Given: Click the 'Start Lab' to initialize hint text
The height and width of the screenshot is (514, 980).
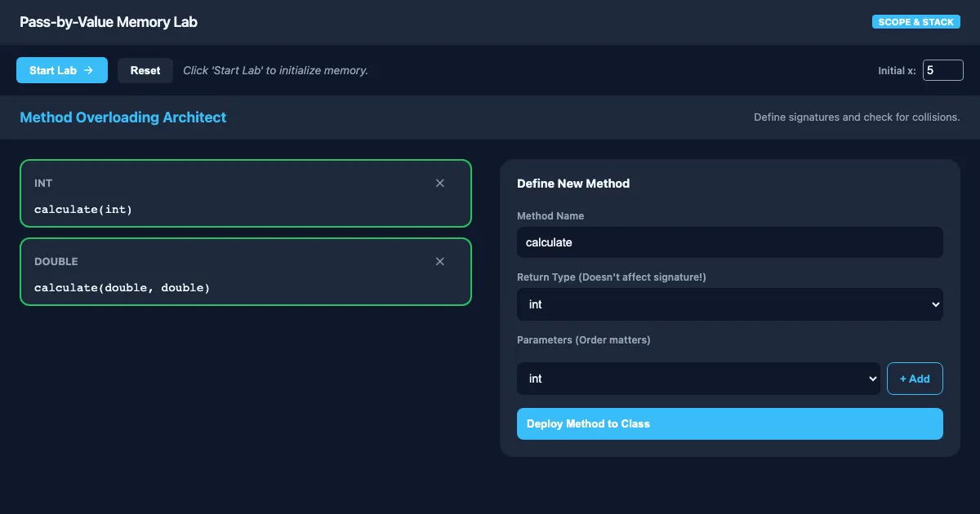Looking at the screenshot, I should pyautogui.click(x=276, y=70).
